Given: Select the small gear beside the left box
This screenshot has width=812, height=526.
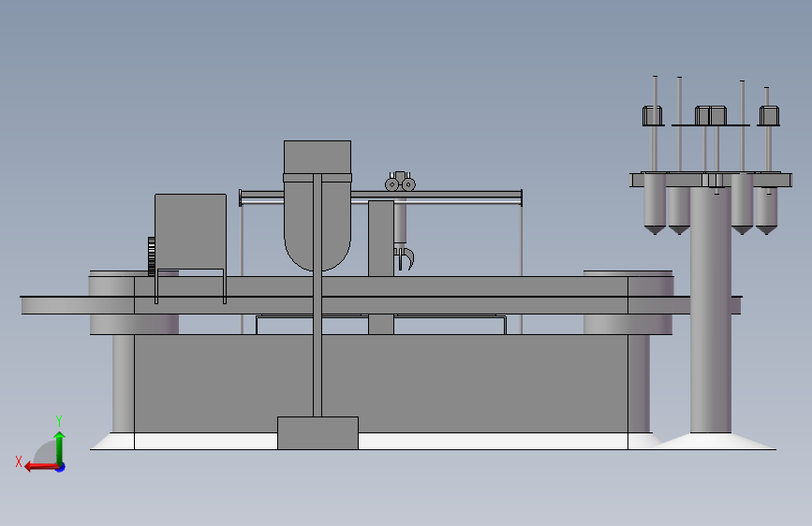Looking at the screenshot, I should click(x=151, y=256).
